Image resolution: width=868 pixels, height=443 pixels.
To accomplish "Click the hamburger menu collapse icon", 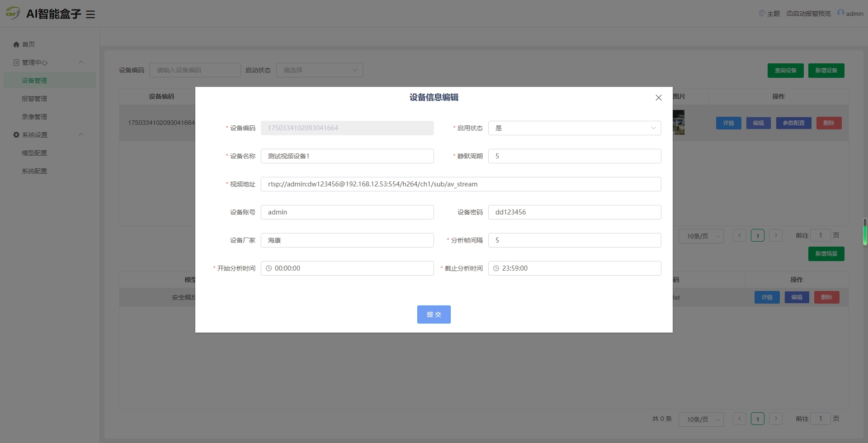I will coord(90,14).
